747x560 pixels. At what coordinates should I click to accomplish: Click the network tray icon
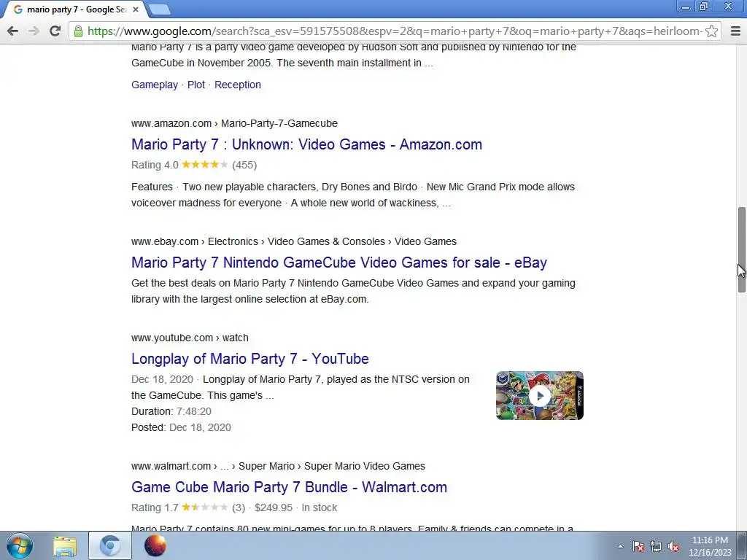pos(656,547)
